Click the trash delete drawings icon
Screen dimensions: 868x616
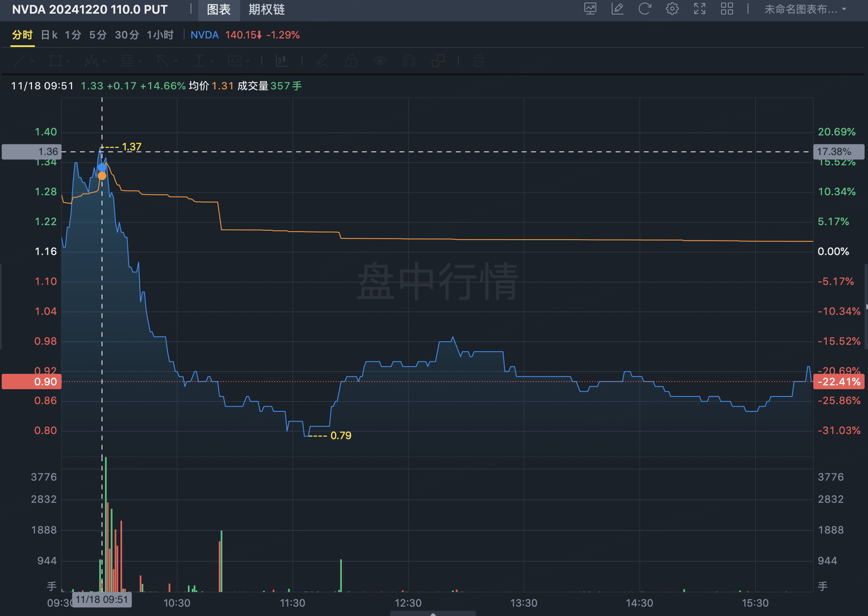478,61
